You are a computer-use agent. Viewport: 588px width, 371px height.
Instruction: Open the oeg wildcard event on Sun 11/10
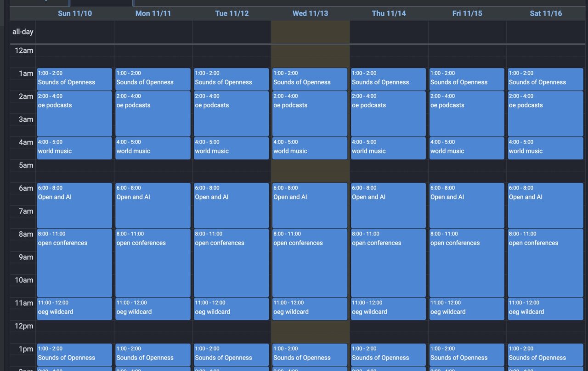click(74, 309)
